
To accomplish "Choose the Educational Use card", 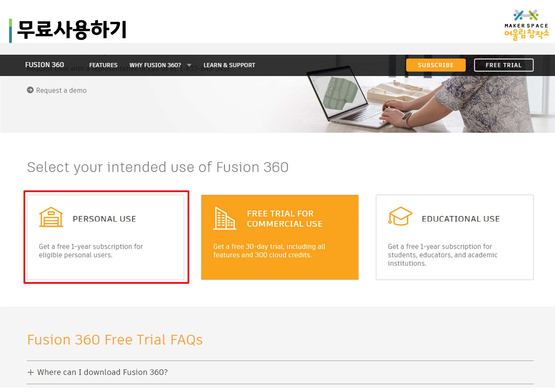I will pyautogui.click(x=455, y=237).
